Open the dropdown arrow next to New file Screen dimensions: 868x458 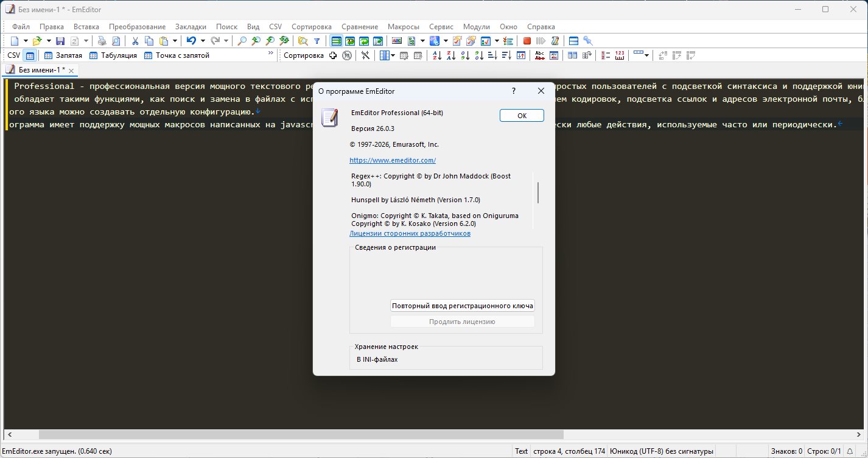(26, 41)
